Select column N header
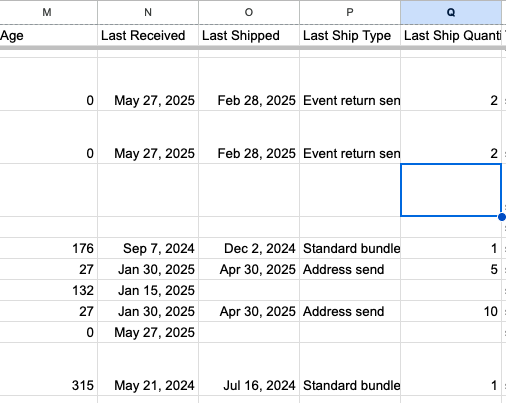506x403 pixels. point(148,12)
